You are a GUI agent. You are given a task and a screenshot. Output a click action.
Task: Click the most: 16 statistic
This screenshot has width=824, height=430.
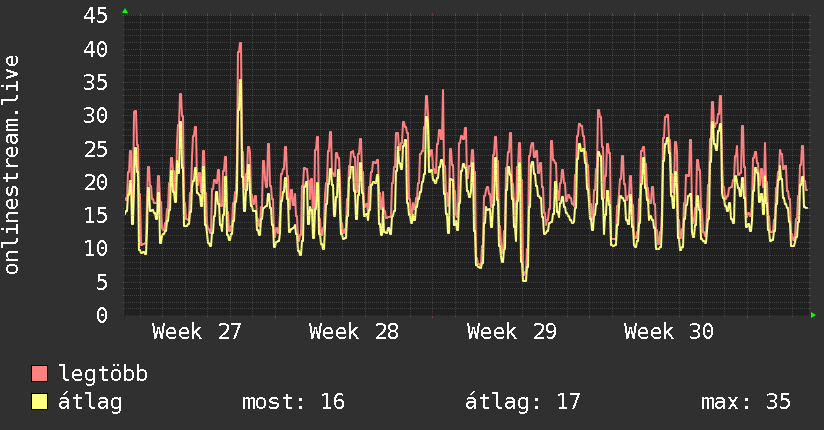pyautogui.click(x=293, y=402)
